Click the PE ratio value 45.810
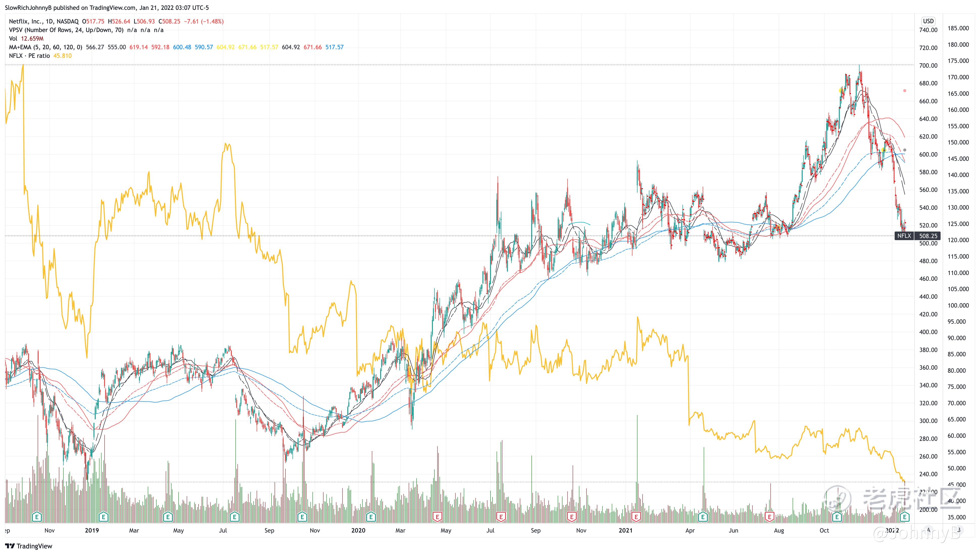Image resolution: width=980 pixels, height=555 pixels. (x=62, y=56)
